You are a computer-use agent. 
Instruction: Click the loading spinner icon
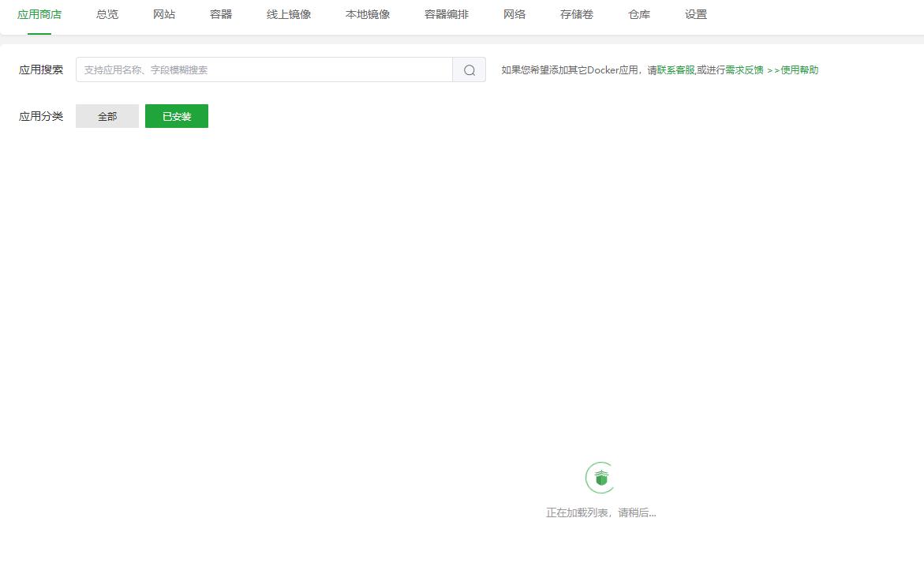(x=601, y=478)
